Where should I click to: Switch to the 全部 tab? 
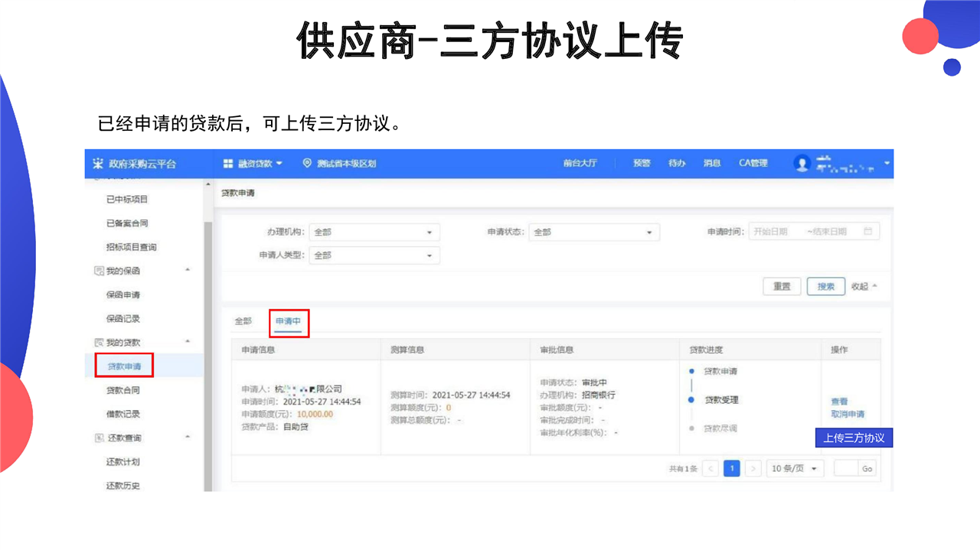point(243,321)
